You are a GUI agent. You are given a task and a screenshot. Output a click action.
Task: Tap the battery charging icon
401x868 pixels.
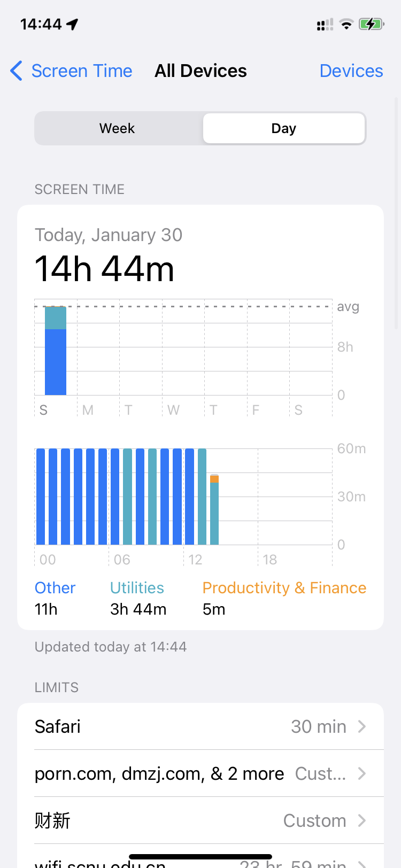click(371, 24)
